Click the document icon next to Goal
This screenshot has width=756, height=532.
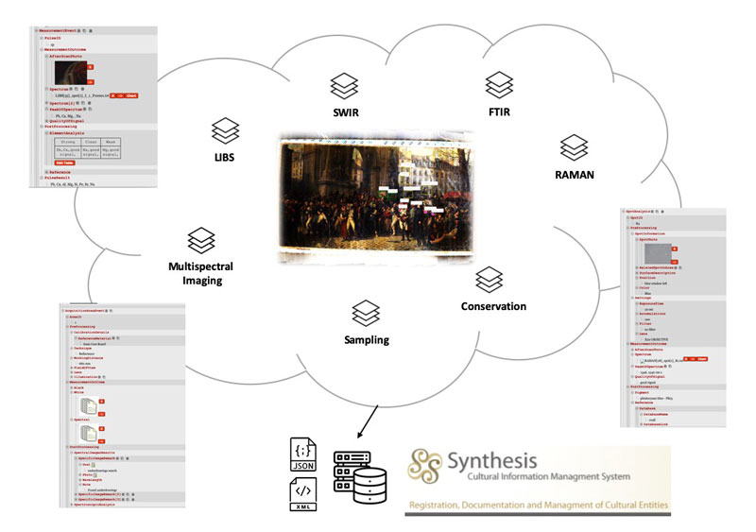click(94, 465)
